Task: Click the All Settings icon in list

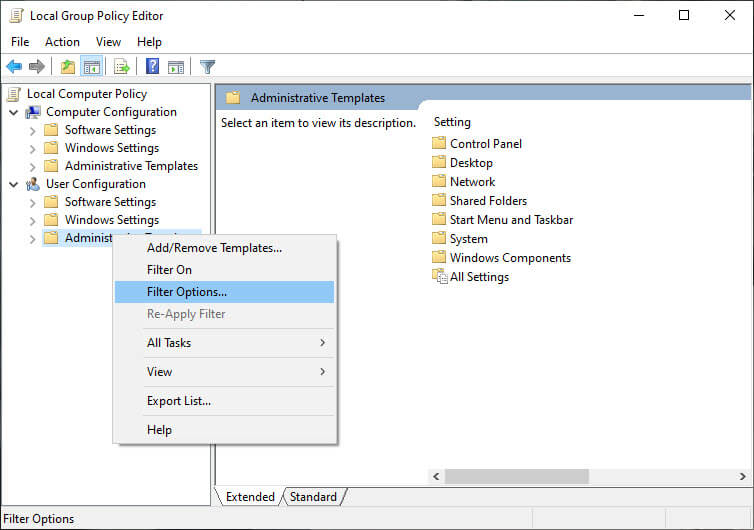Action: click(x=440, y=277)
